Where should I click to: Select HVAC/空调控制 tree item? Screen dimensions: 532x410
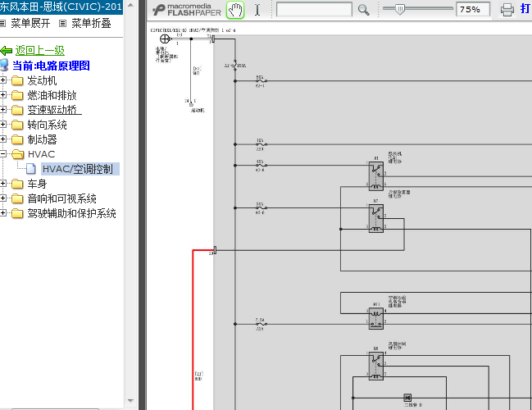pos(80,169)
